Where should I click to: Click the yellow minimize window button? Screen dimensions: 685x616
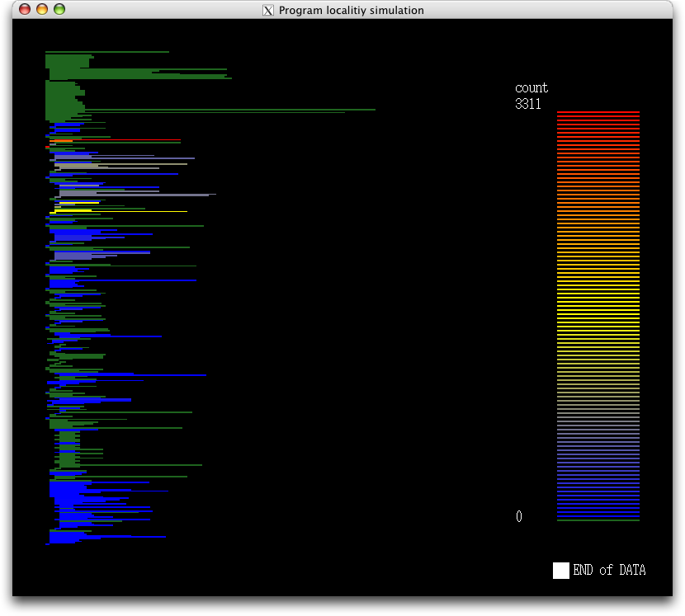click(x=42, y=9)
